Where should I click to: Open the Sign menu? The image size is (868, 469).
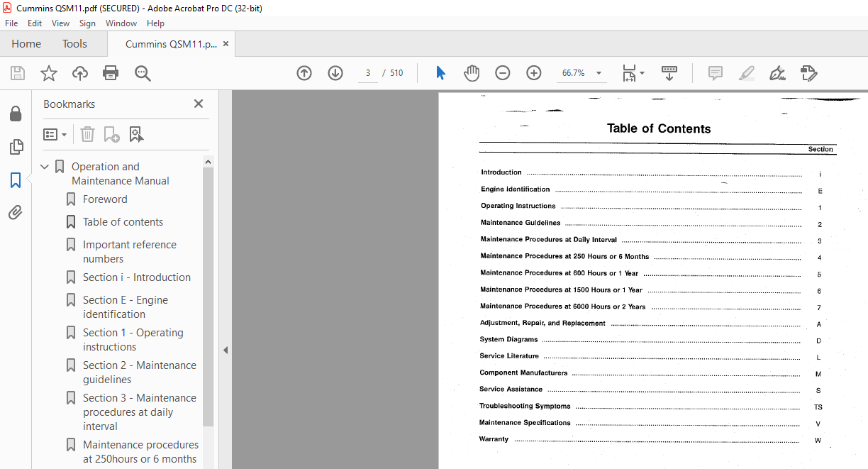(87, 23)
